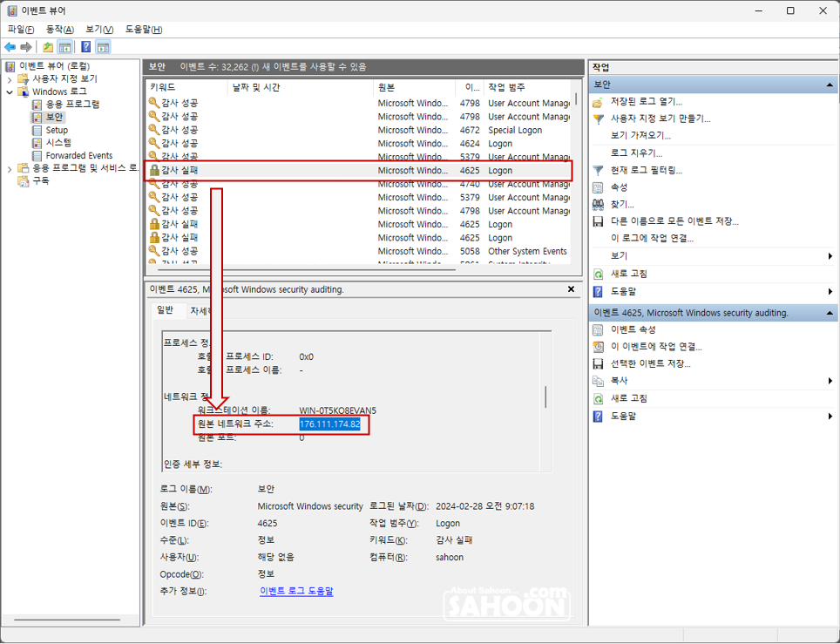Close the event 4625 preview pane

[572, 289]
